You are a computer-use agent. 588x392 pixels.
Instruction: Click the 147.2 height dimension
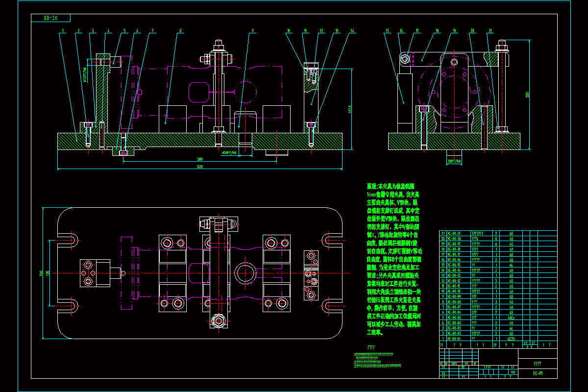[349, 108]
